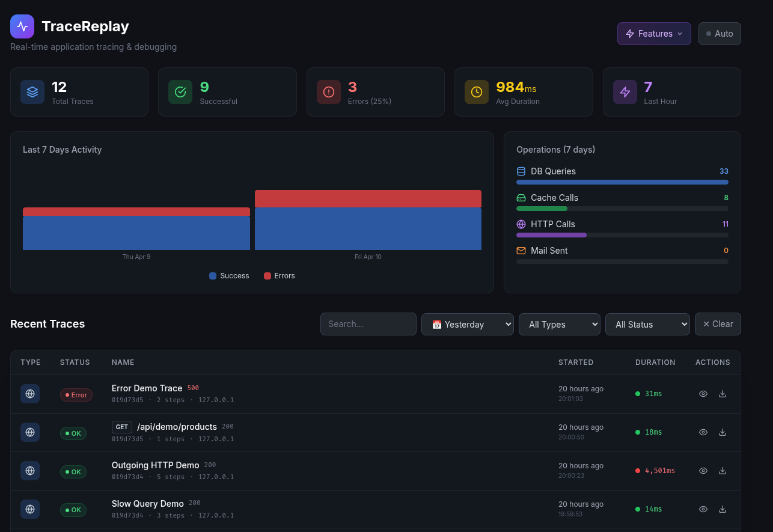Click the Last Hour lightning icon
This screenshot has width=773, height=532.
pyautogui.click(x=625, y=92)
